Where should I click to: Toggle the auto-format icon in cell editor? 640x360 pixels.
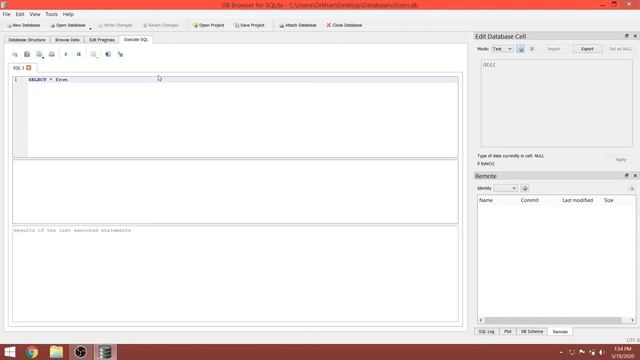[x=520, y=49]
